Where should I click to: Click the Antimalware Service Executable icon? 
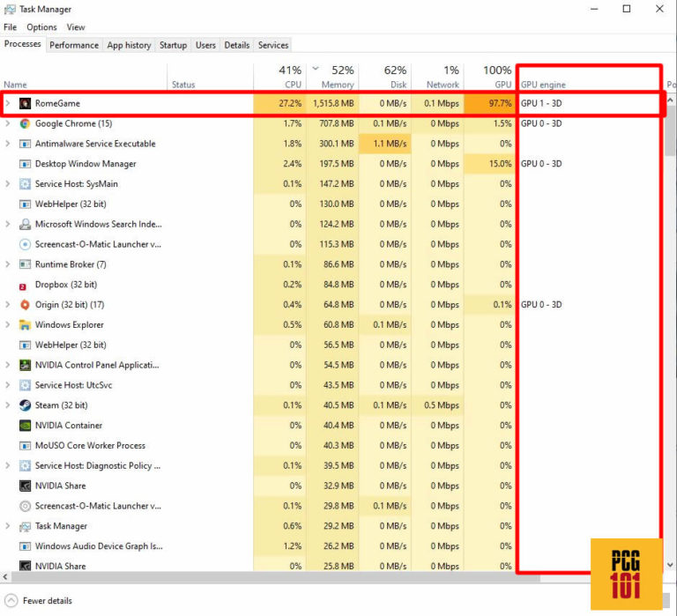(x=25, y=144)
